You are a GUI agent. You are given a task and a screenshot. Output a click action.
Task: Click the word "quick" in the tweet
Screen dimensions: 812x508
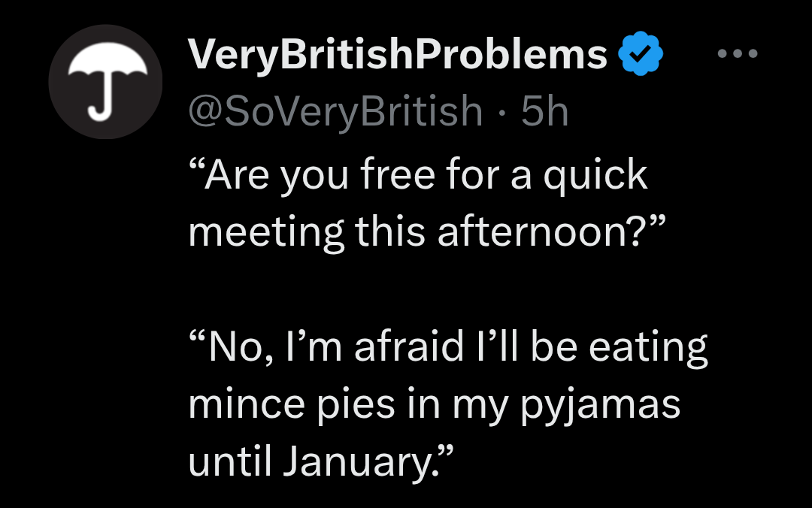(595, 176)
